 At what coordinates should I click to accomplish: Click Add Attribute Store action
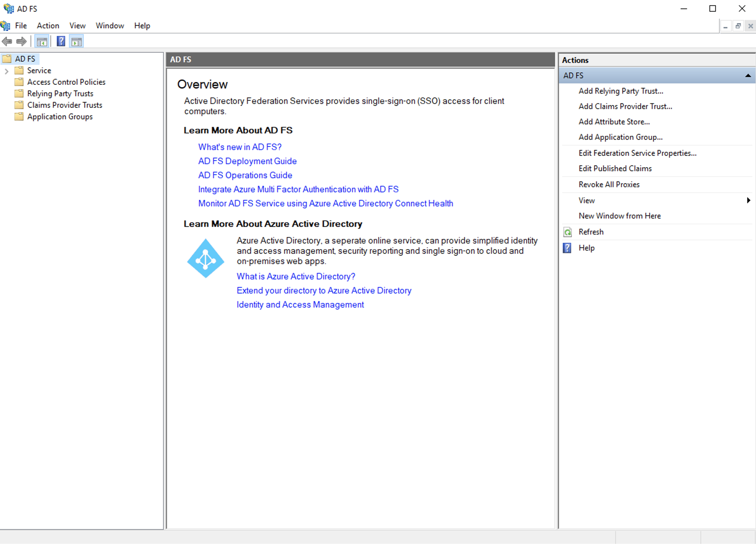click(614, 122)
